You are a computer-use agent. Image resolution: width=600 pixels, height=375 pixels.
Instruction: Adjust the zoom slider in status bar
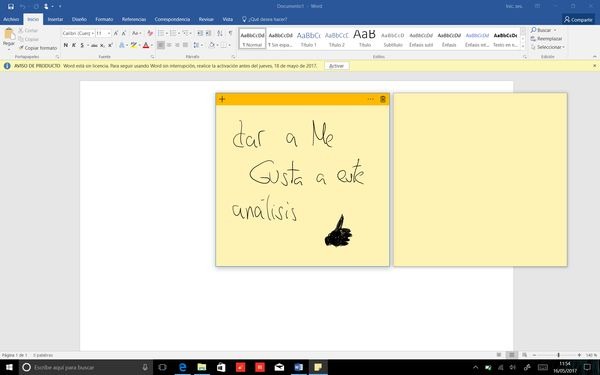558,355
